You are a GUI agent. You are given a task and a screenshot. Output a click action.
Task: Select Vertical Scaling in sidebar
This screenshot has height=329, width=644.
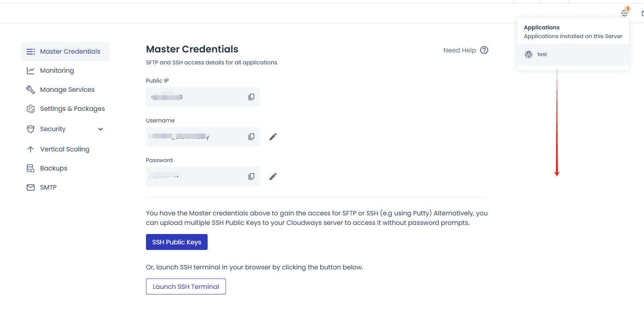(x=65, y=149)
